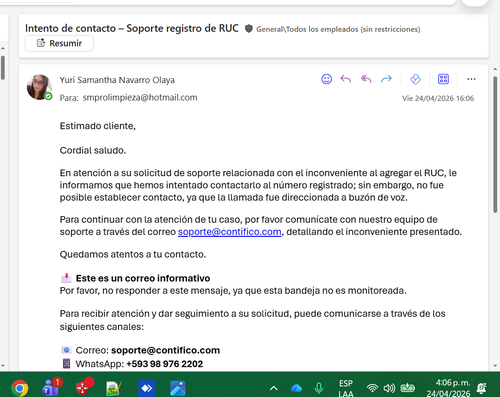Open the notification bell in taskbar
The width and height of the screenshot is (500, 397).
(x=482, y=388)
